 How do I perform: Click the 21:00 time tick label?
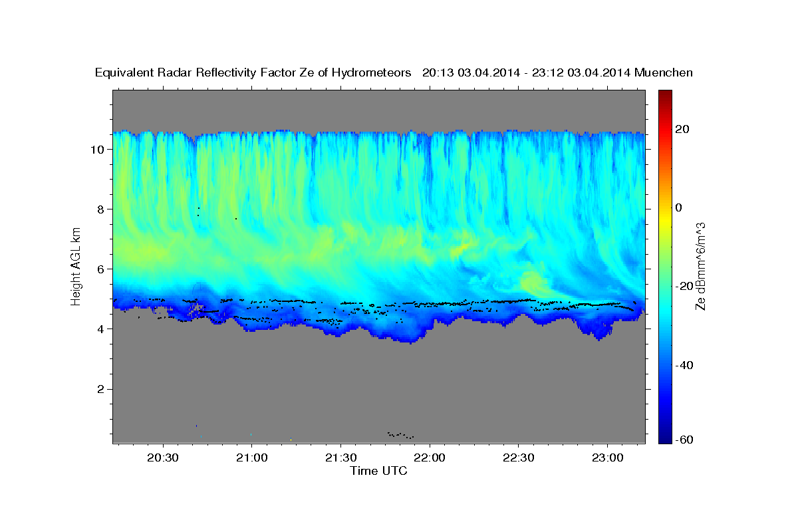pyautogui.click(x=251, y=458)
